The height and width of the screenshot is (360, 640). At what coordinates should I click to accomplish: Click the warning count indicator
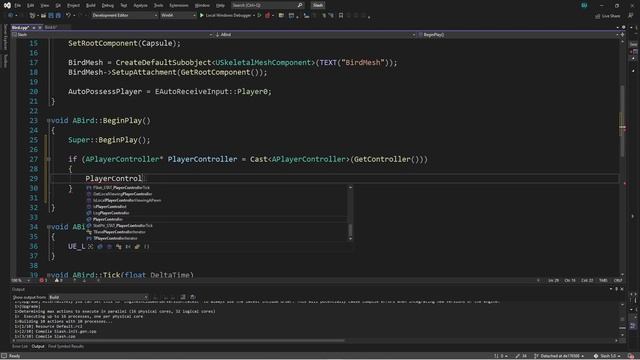(x=59, y=280)
